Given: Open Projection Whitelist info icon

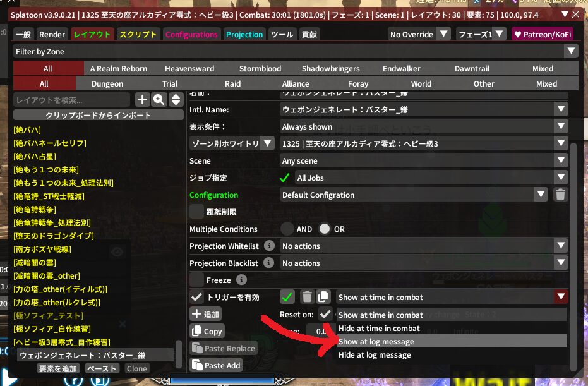Looking at the screenshot, I should (x=270, y=246).
